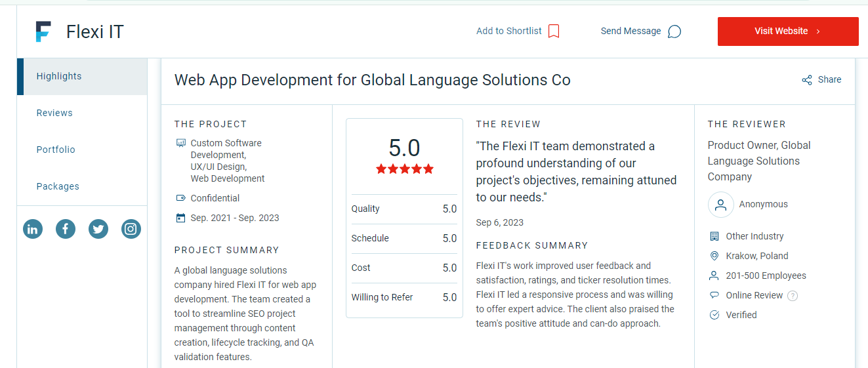The height and width of the screenshot is (368, 868).
Task: Click the five red stars rating
Action: (405, 169)
